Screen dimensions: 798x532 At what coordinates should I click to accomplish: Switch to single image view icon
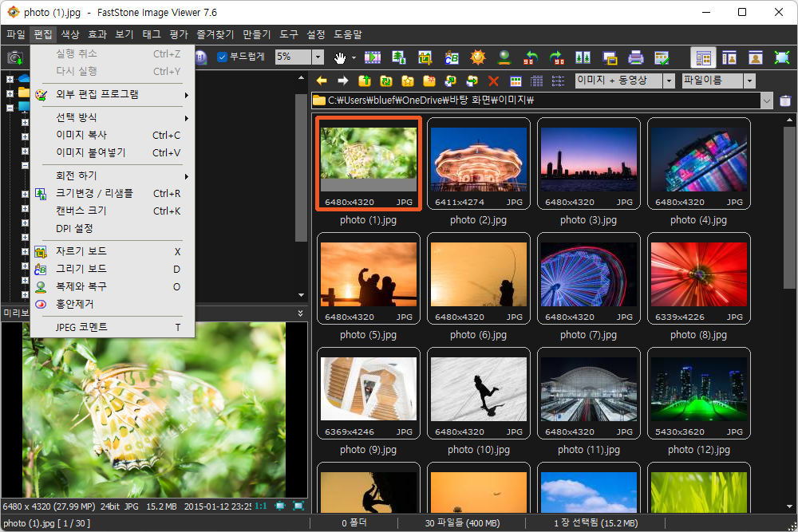click(756, 57)
